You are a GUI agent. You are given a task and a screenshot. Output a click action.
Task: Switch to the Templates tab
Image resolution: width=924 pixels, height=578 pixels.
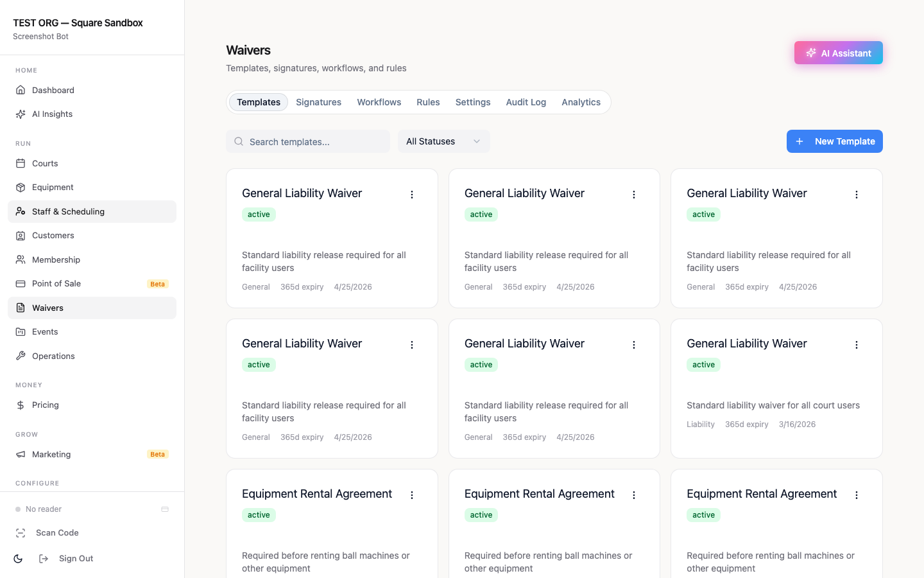[259, 102]
